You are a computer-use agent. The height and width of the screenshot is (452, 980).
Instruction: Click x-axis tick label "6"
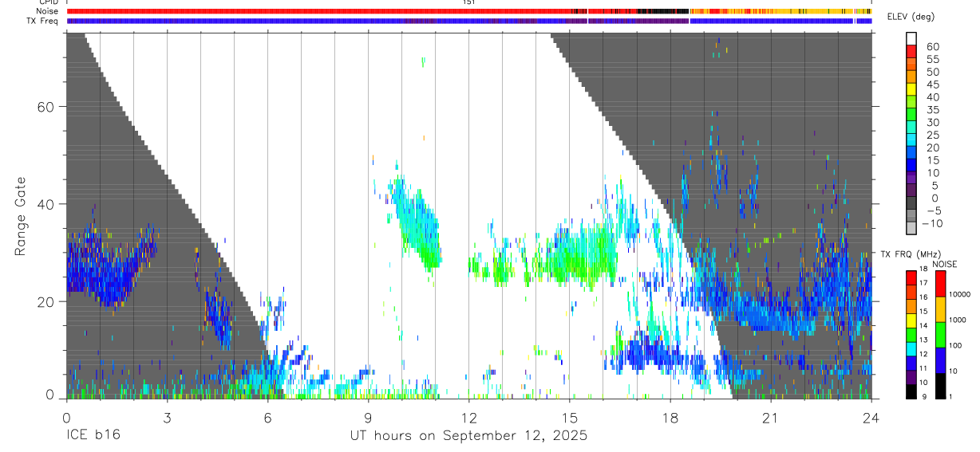pyautogui.click(x=268, y=417)
